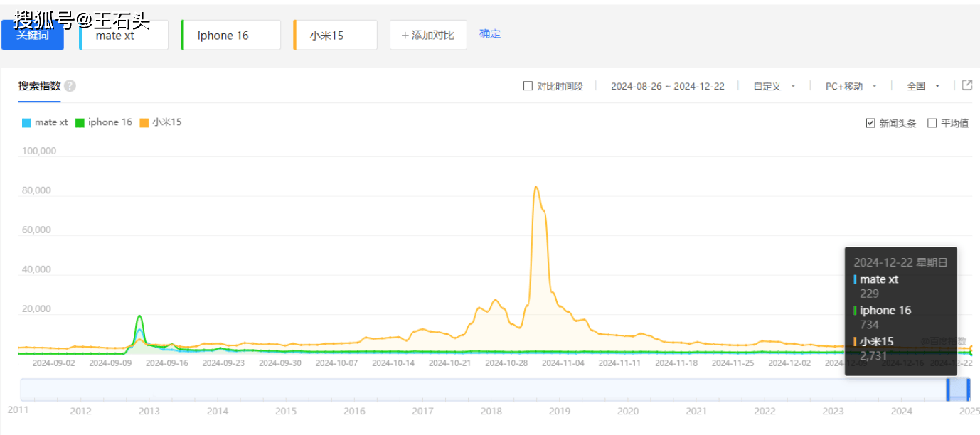The image size is (980, 435).
Task: Click the 确定 confirm link
Action: [x=490, y=33]
